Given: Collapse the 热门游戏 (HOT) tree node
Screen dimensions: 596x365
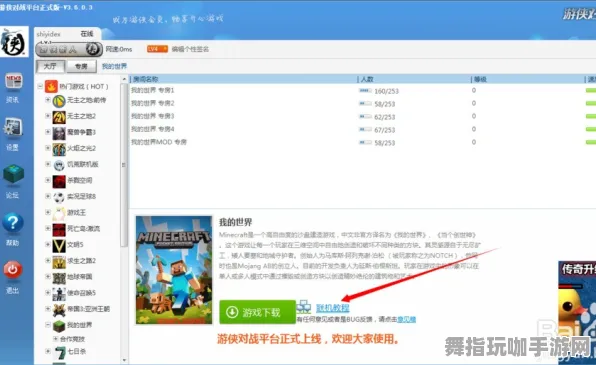Looking at the screenshot, I should click(40, 87).
